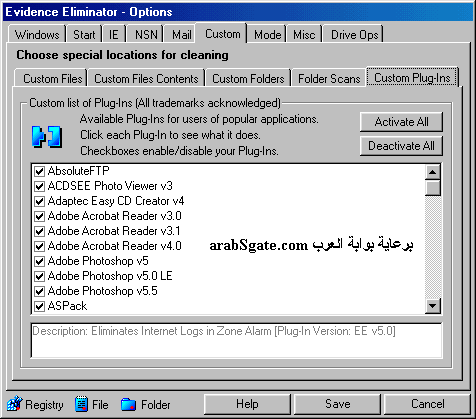Uncheck the AbsoluteFTP plug-in checkbox
This screenshot has width=476, height=419.
(39, 171)
